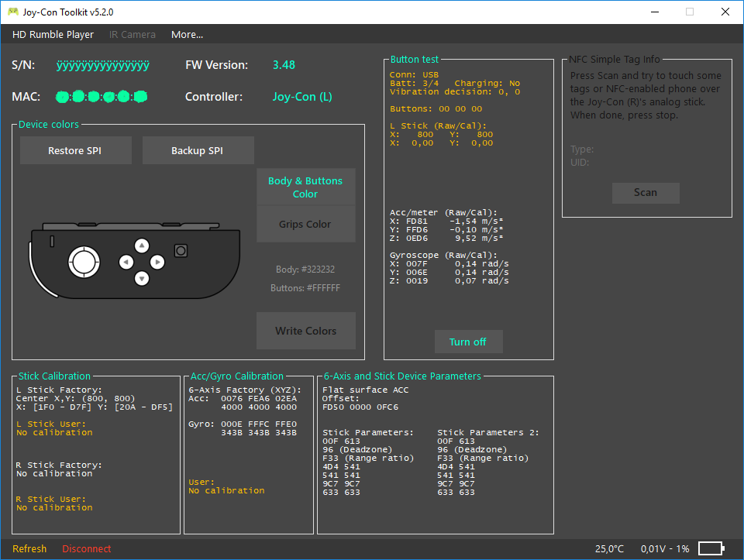Click the Backup SPI button
The image size is (744, 560).
tap(198, 150)
